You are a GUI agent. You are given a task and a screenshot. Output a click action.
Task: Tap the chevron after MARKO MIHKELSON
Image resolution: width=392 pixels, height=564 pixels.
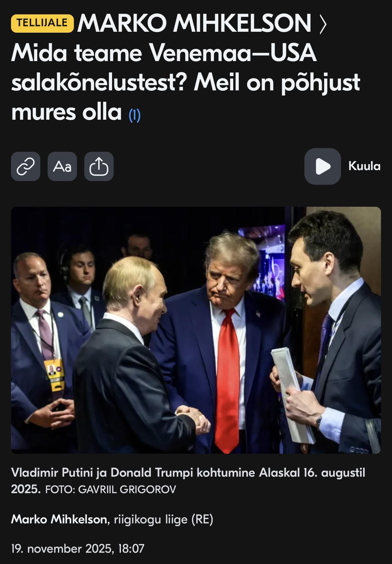(x=323, y=24)
